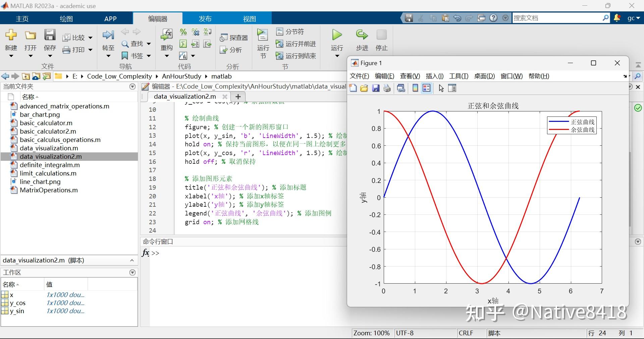Open the Print (打印) dropdown arrow

click(90, 50)
